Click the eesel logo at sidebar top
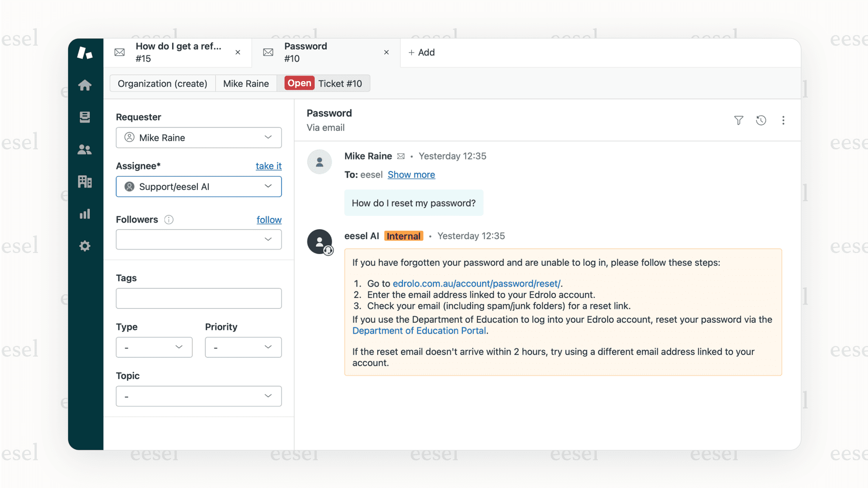This screenshot has height=488, width=868. (86, 52)
